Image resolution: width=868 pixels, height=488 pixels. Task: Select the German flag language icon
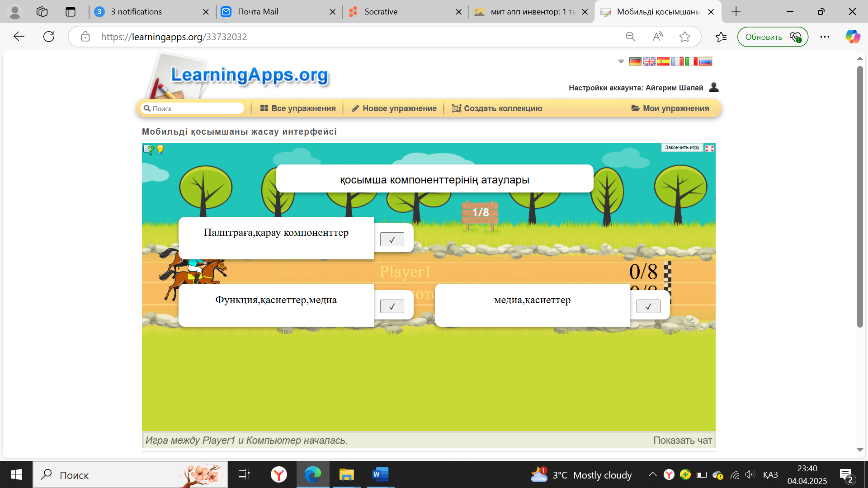[x=635, y=61]
